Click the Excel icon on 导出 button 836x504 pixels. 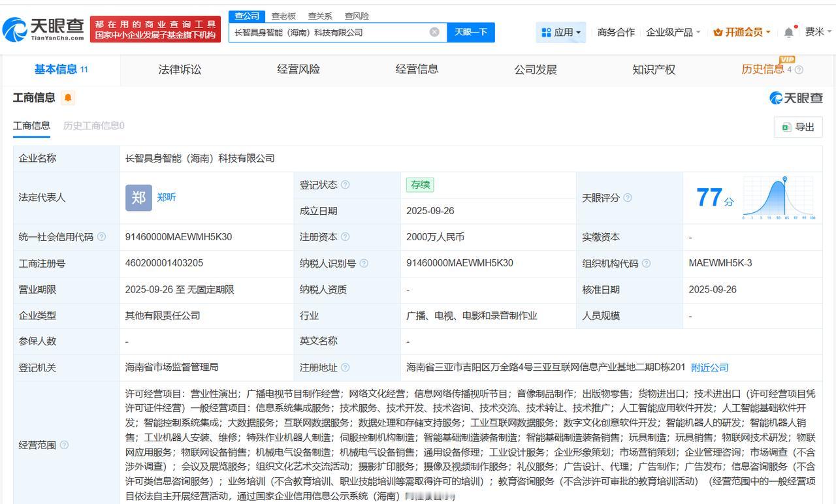pos(786,127)
